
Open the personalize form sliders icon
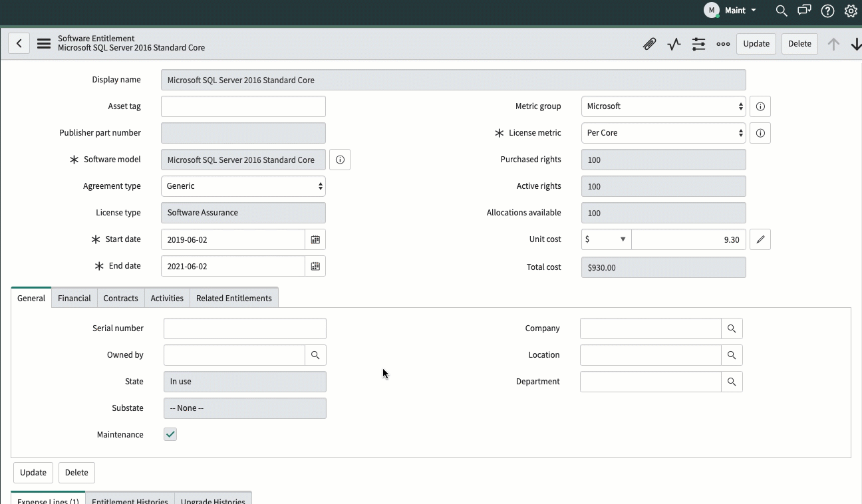click(x=698, y=44)
